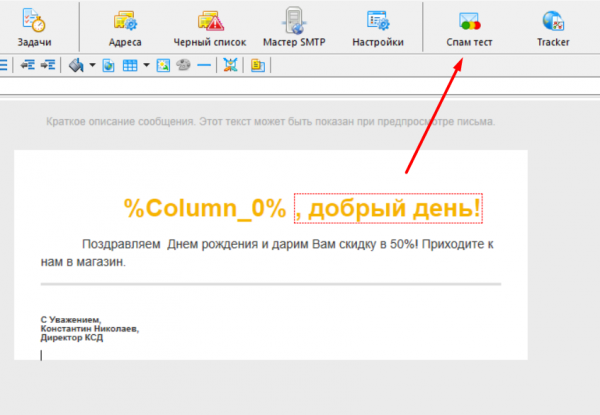Image resolution: width=600 pixels, height=415 pixels.
Task: Open Настройки settings
Action: pyautogui.click(x=378, y=28)
